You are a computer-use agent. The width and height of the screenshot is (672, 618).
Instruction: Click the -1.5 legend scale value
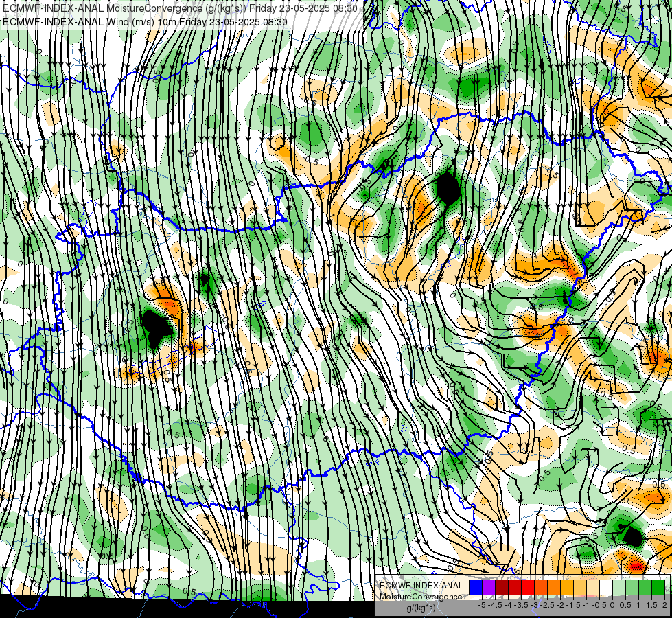(x=573, y=605)
